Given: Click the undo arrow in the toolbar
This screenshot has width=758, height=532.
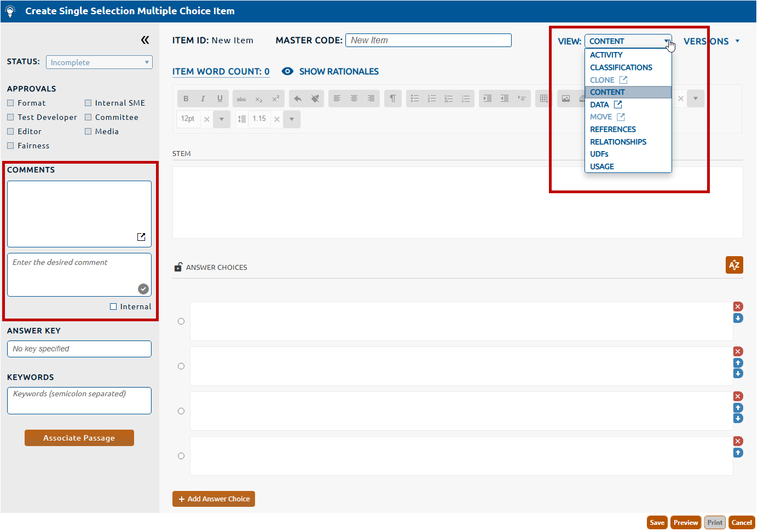Looking at the screenshot, I should pos(298,99).
